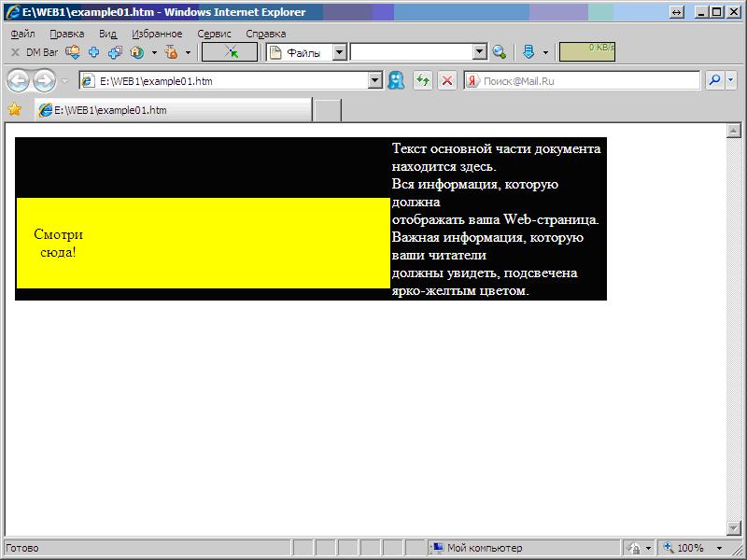Image resolution: width=747 pixels, height=560 pixels.
Task: Click the Файлы page icon in DM Bar
Action: coord(275,52)
